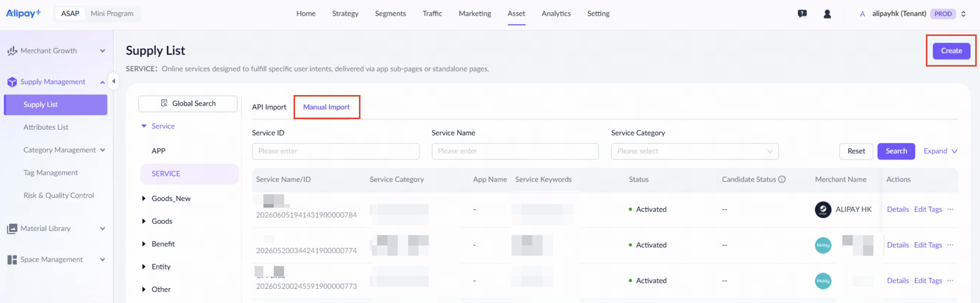Open the user profile icon
This screenshot has height=303, width=980.
tap(827, 14)
